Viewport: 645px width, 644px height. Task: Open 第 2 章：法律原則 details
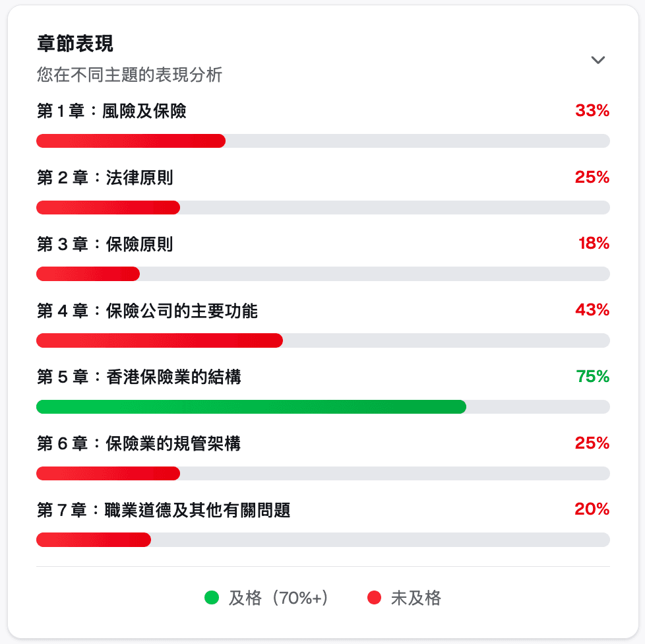(96, 177)
